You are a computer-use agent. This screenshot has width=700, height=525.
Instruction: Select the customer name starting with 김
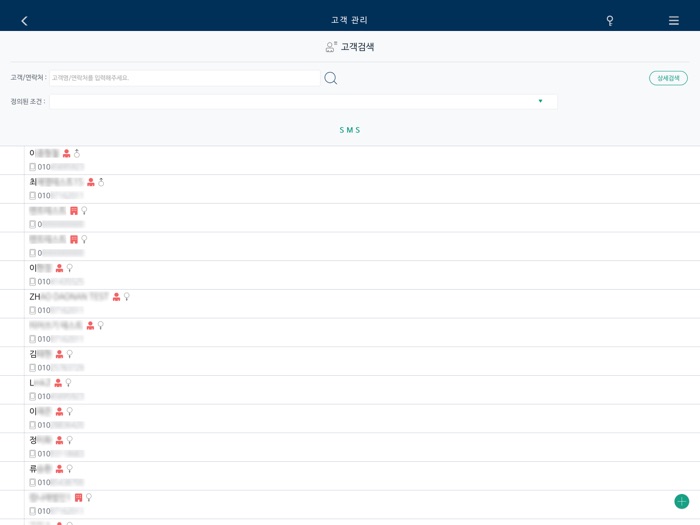pos(41,354)
